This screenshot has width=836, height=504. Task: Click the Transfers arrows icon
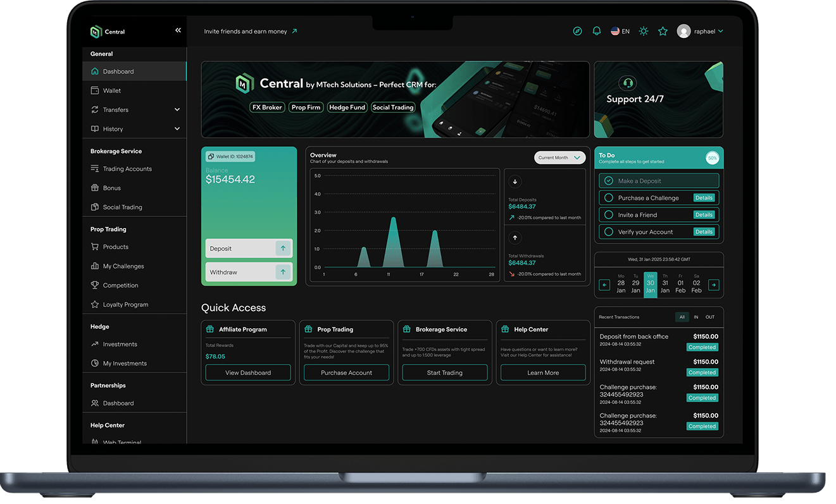[x=95, y=109]
